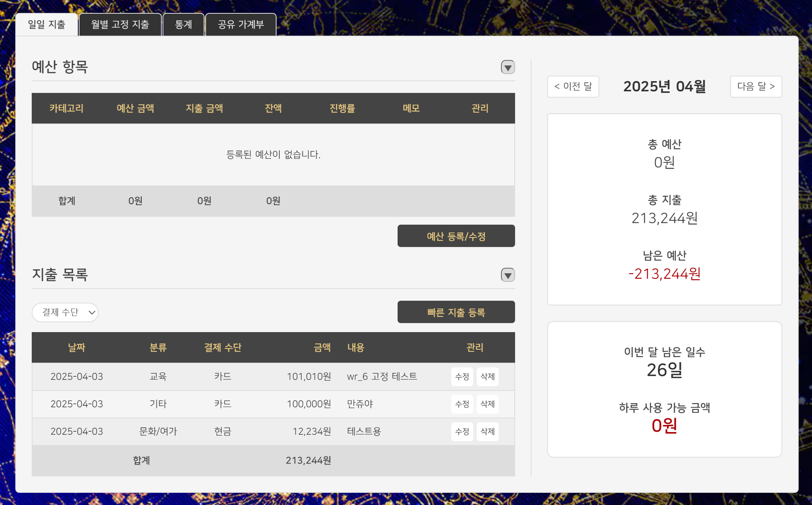Click the 금액 column header in expense list
The height and width of the screenshot is (505, 812).
coord(322,347)
